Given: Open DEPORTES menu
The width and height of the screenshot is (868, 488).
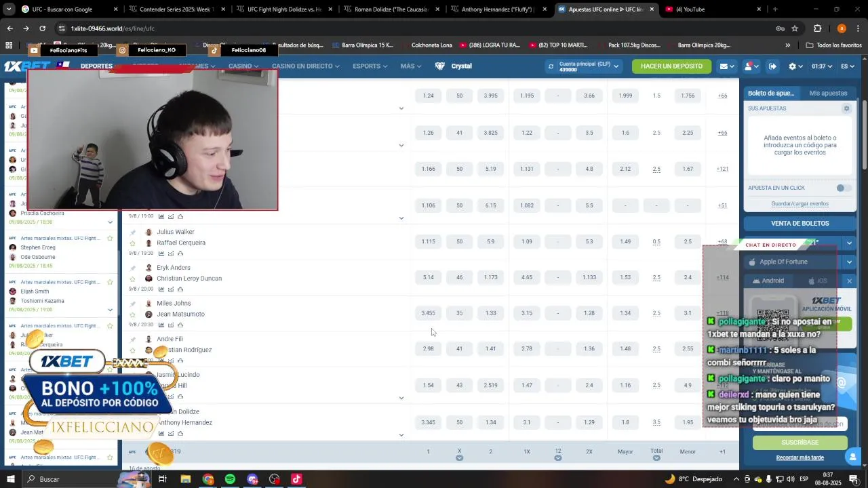Looking at the screenshot, I should [97, 66].
